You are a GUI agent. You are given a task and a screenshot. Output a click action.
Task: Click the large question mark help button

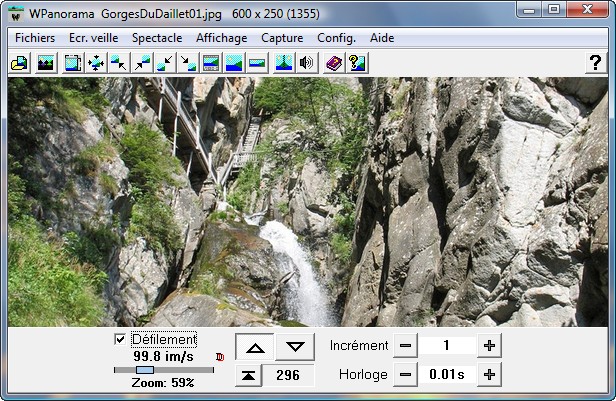tap(596, 63)
